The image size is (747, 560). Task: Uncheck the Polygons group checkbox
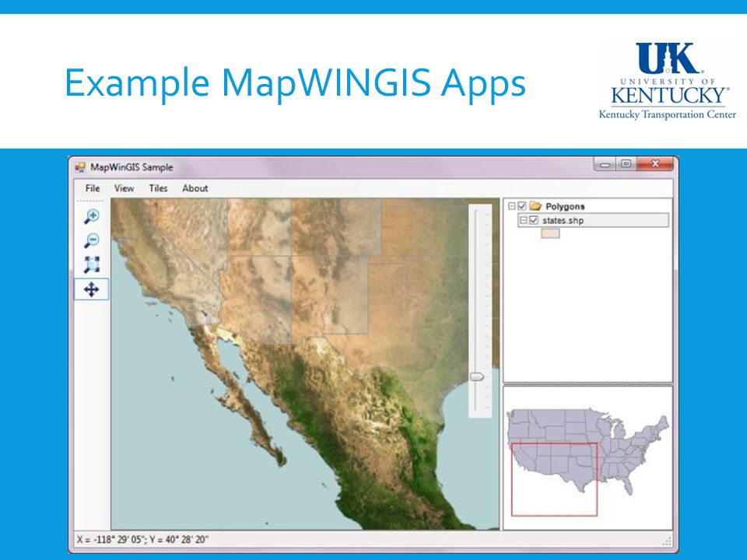coord(521,206)
